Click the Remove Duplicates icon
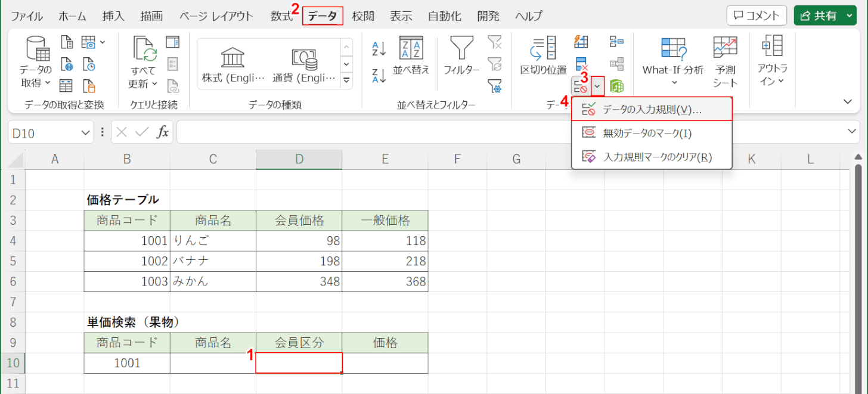The width and height of the screenshot is (868, 394). 581,64
